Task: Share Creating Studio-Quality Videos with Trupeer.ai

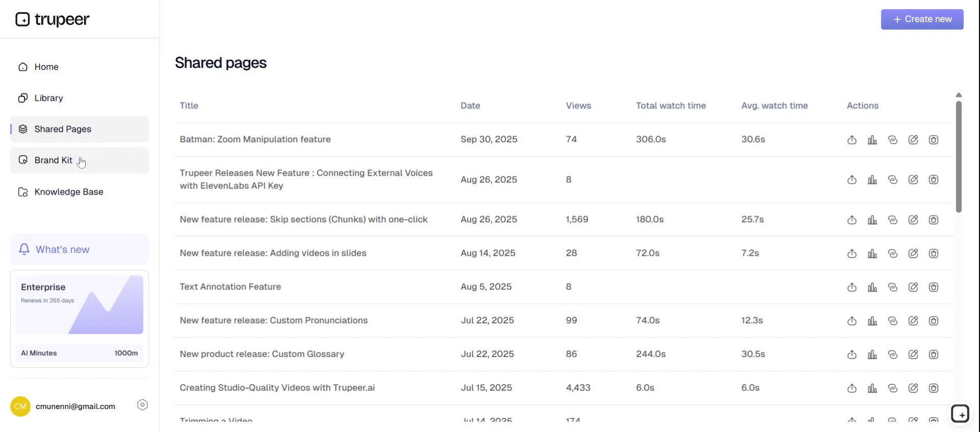Action: point(852,388)
